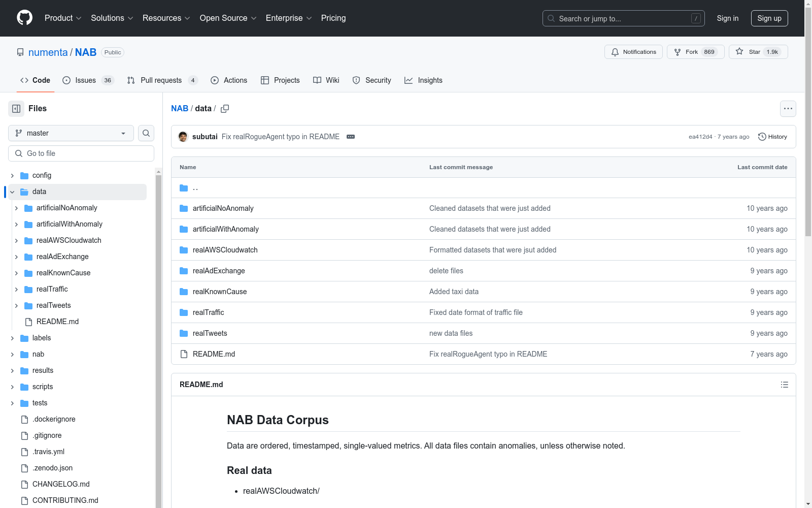
Task: Click the Sign up button
Action: point(769,18)
